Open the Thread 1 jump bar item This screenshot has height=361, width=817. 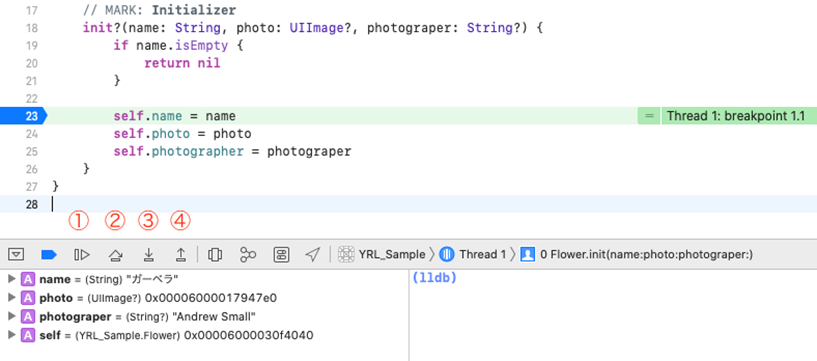[x=473, y=255]
